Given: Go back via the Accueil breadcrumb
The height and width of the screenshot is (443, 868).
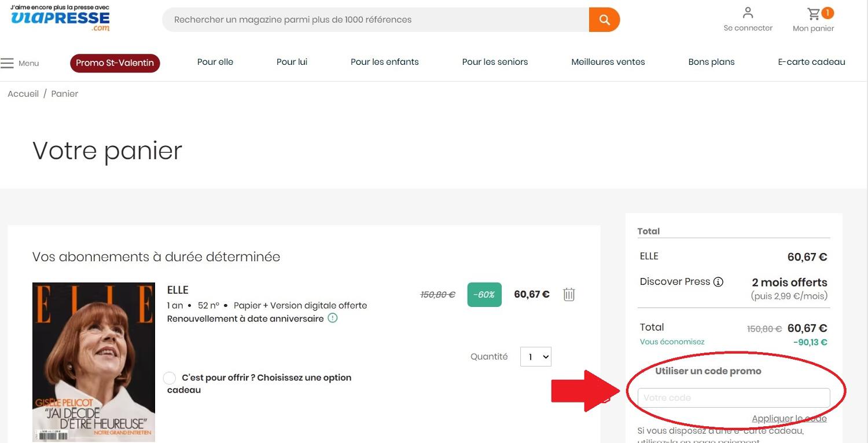Looking at the screenshot, I should point(23,93).
